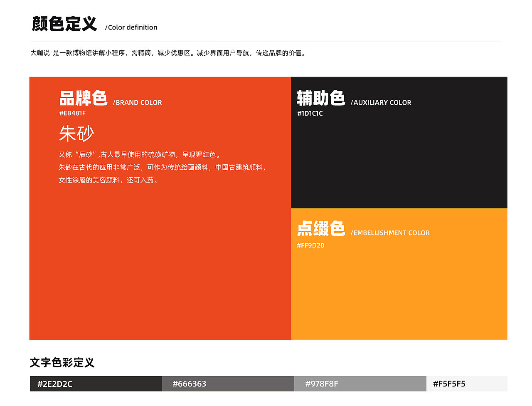Select the #1D1C1C hex code

[310, 114]
